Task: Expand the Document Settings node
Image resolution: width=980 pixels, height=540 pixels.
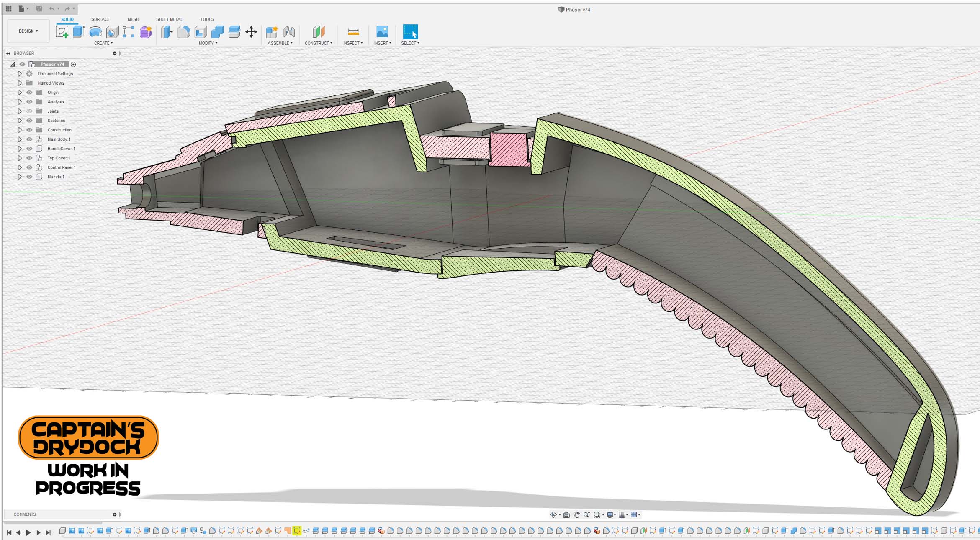Action: 19,74
